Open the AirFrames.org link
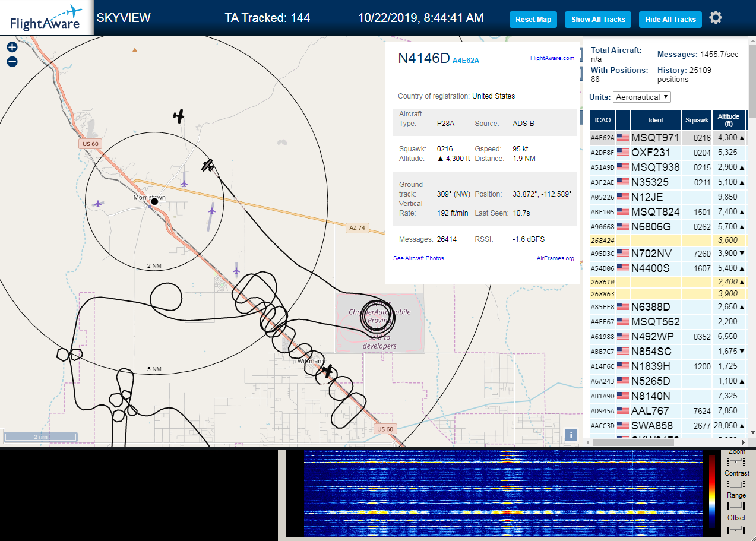 point(555,258)
